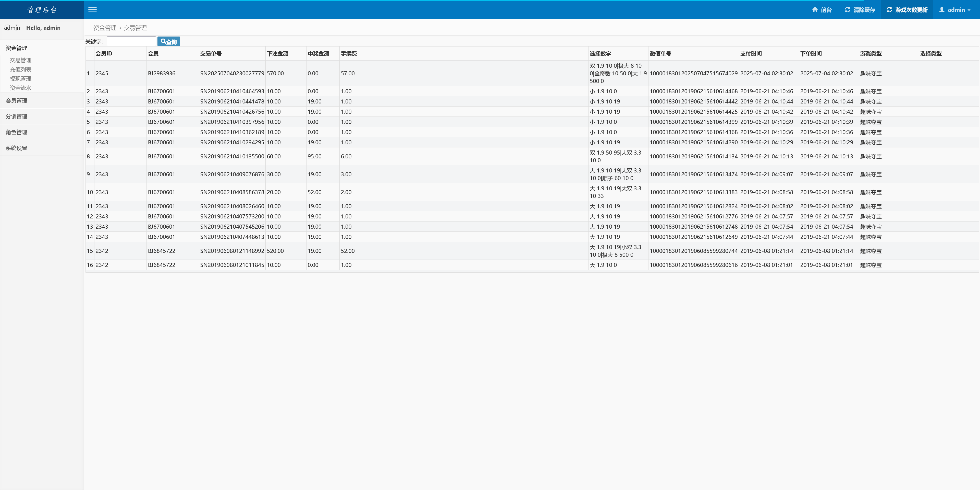Open 提现管理 in the sidebar
The image size is (980, 490).
pos(20,78)
